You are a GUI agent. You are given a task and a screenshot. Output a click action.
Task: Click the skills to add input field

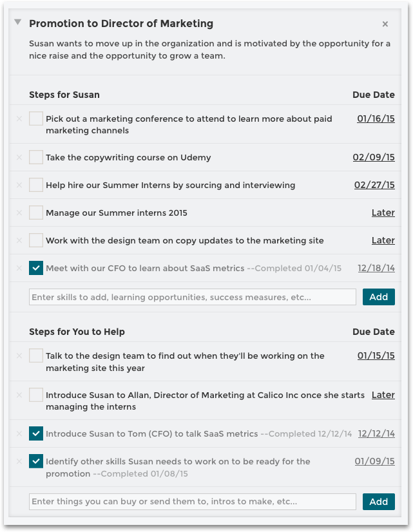coord(191,296)
